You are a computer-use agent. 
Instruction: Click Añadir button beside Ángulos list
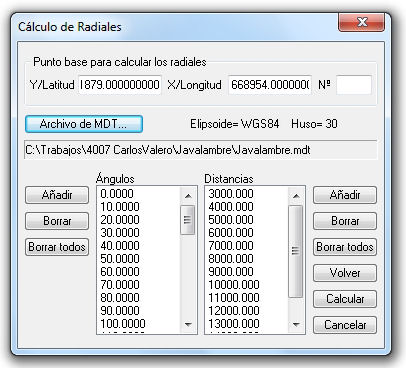pyautogui.click(x=57, y=195)
